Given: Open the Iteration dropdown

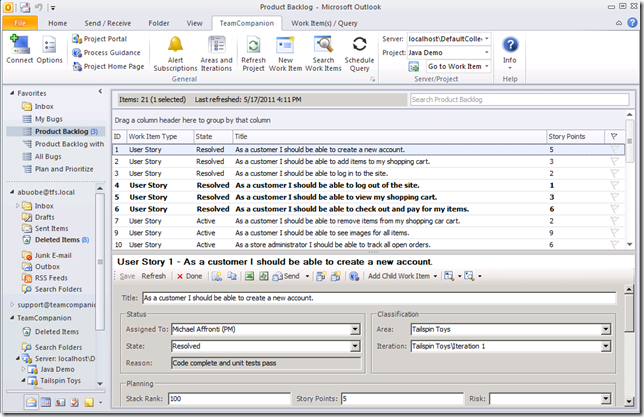Looking at the screenshot, I should (606, 346).
